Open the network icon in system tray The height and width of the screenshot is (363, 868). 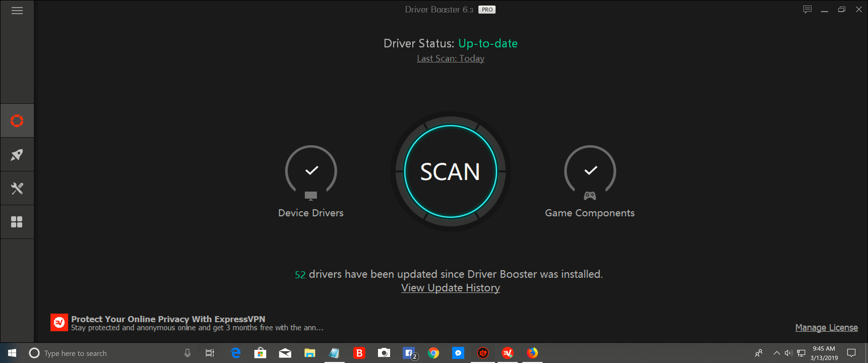[801, 353]
